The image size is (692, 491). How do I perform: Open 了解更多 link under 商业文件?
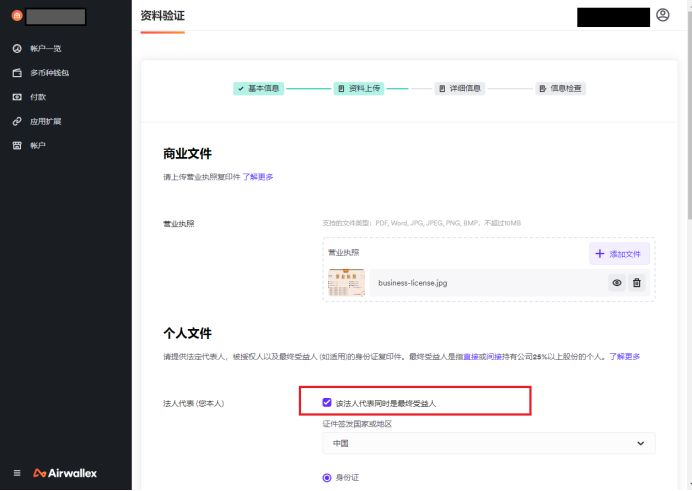pyautogui.click(x=257, y=177)
